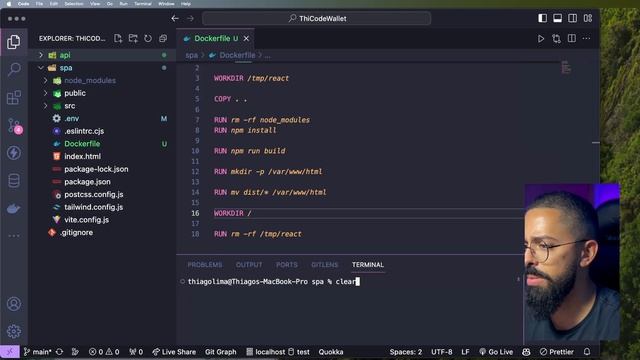This screenshot has width=640, height=360.
Task: Show additional views ellipsis in activity bar
Action: point(14,236)
